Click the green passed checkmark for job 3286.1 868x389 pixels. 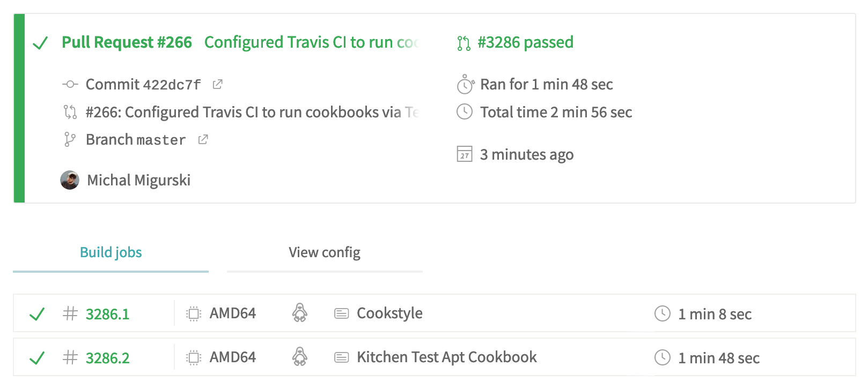(x=36, y=314)
